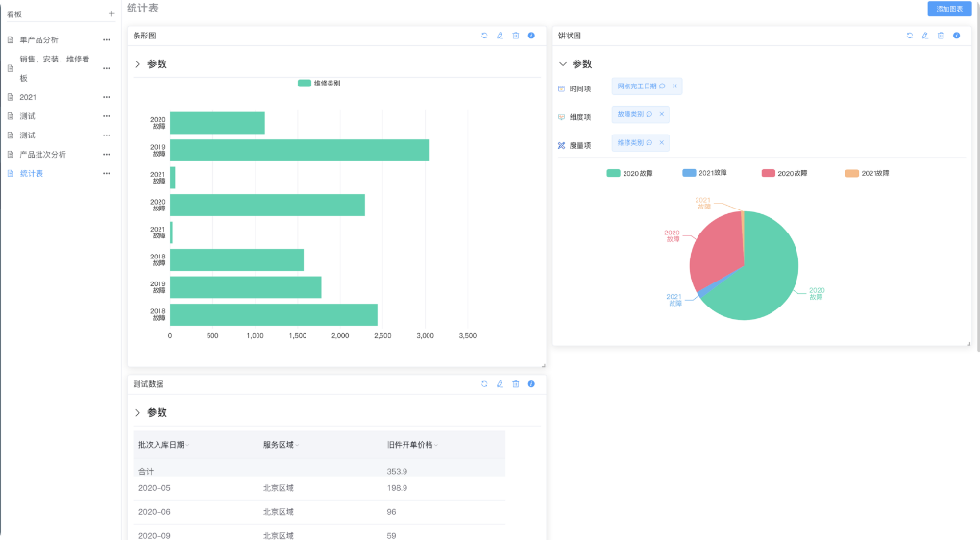Open the 销售、安装、维修看板 board

point(55,69)
